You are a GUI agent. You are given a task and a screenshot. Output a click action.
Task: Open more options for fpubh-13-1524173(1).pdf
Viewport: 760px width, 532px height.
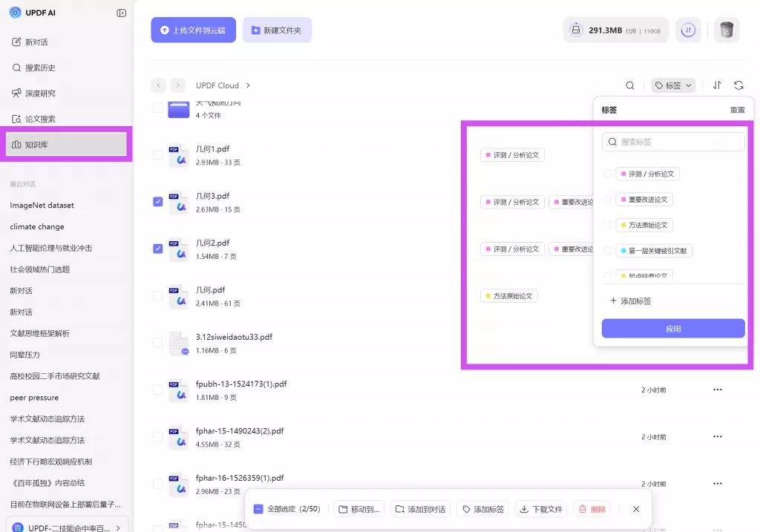coord(717,390)
